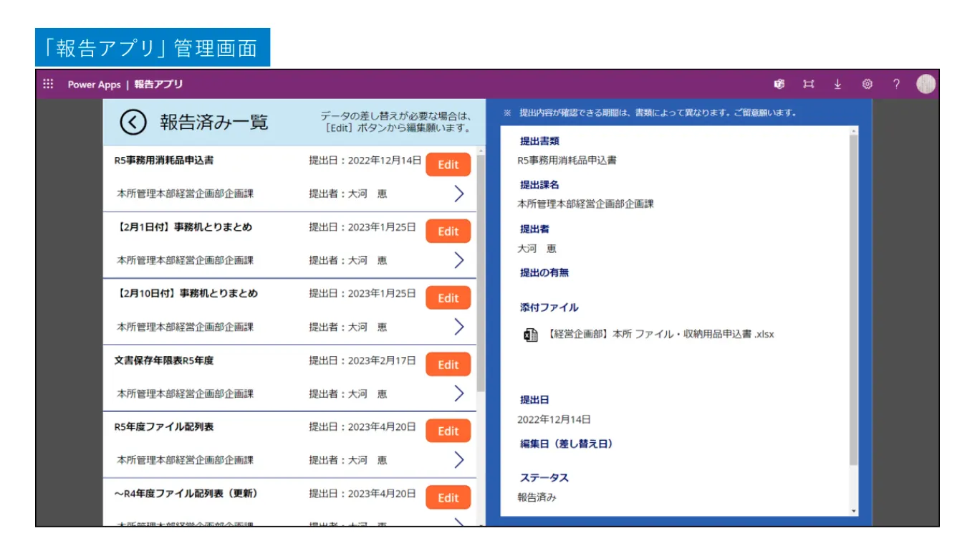Click Edit for 【2月1日付】事務机とりまとめ
The image size is (980, 559).
coord(448,231)
